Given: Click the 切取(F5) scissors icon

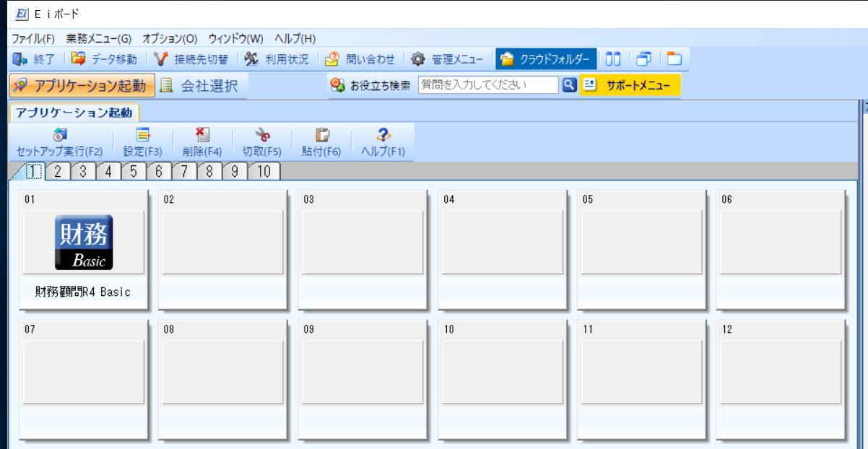Looking at the screenshot, I should (262, 135).
